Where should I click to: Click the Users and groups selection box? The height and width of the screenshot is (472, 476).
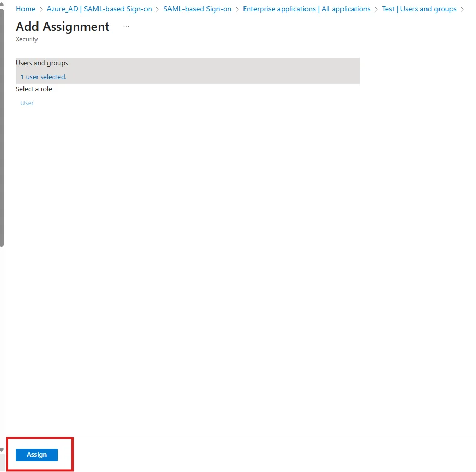188,70
